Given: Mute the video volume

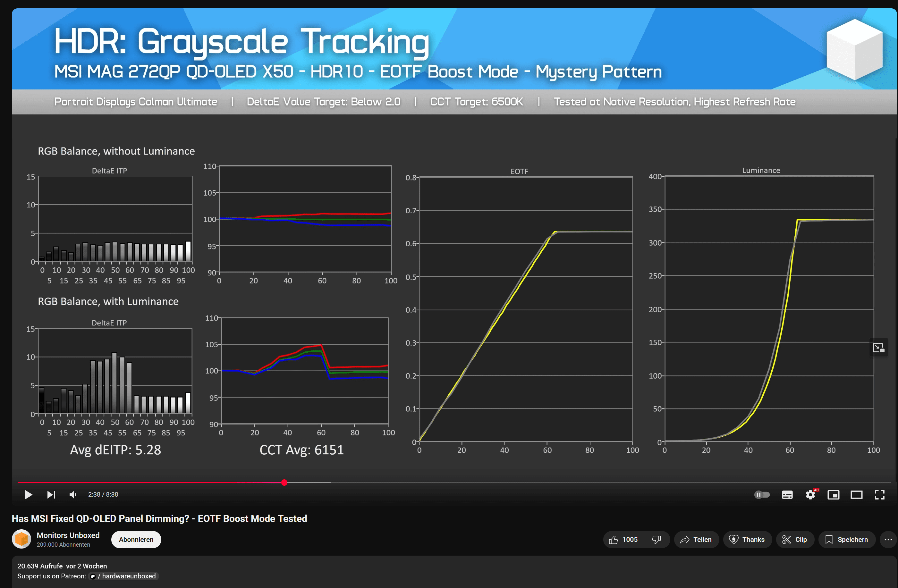Looking at the screenshot, I should (73, 494).
